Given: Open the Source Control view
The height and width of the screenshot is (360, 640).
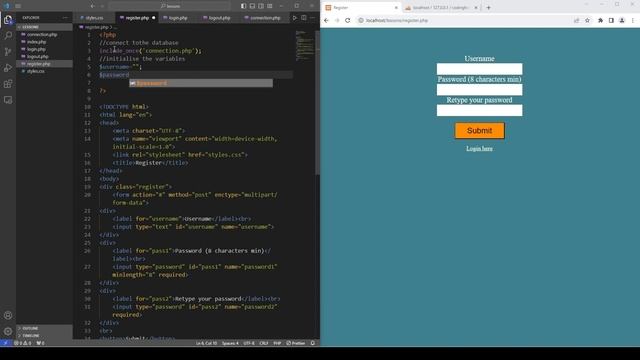Looking at the screenshot, I should tap(8, 51).
